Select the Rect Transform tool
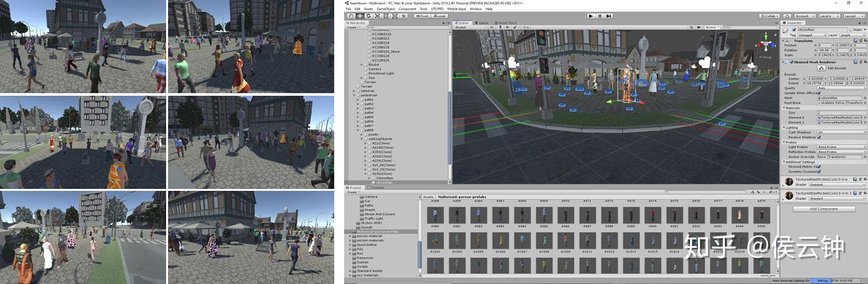868x284 pixels. (x=385, y=16)
